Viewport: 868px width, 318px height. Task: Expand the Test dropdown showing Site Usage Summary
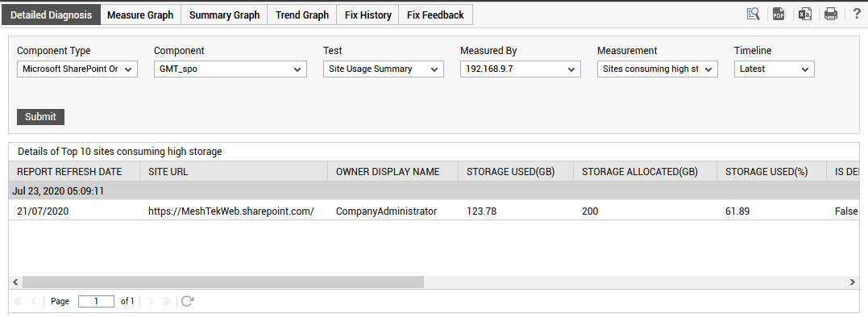(384, 69)
